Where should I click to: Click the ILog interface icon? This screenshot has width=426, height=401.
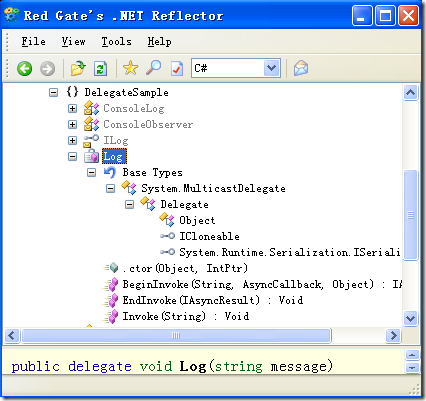[x=91, y=140]
